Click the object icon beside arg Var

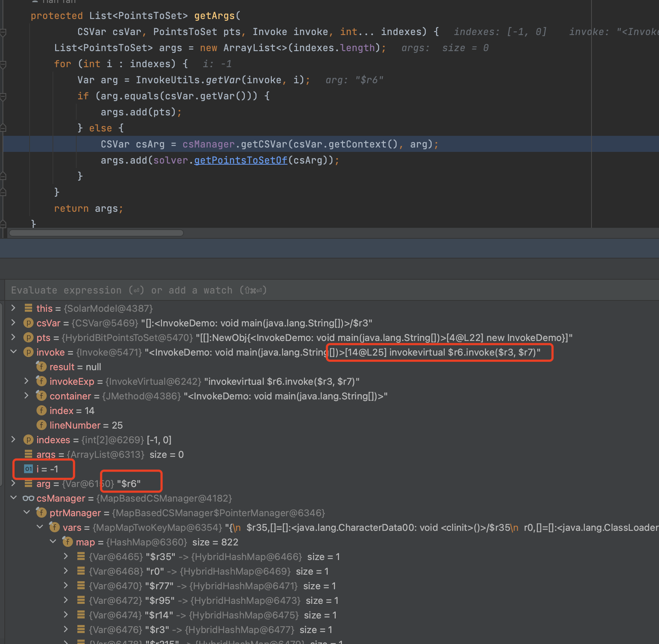pos(28,483)
